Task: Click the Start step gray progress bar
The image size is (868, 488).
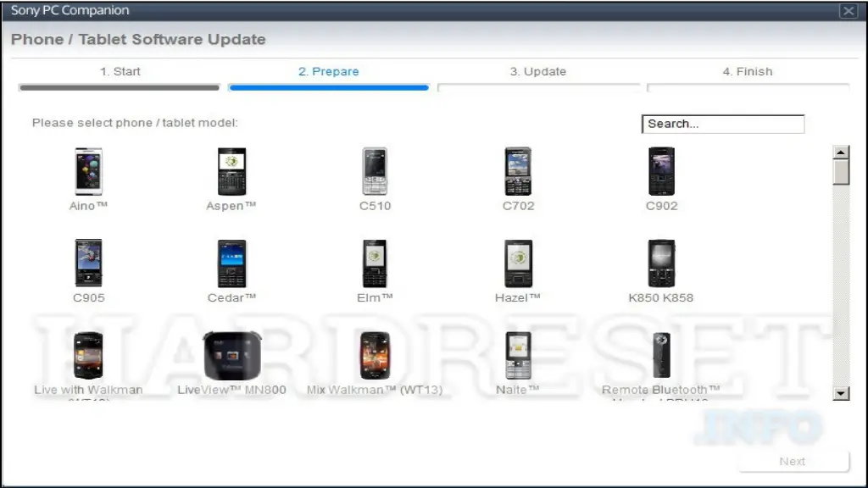Action: point(120,87)
